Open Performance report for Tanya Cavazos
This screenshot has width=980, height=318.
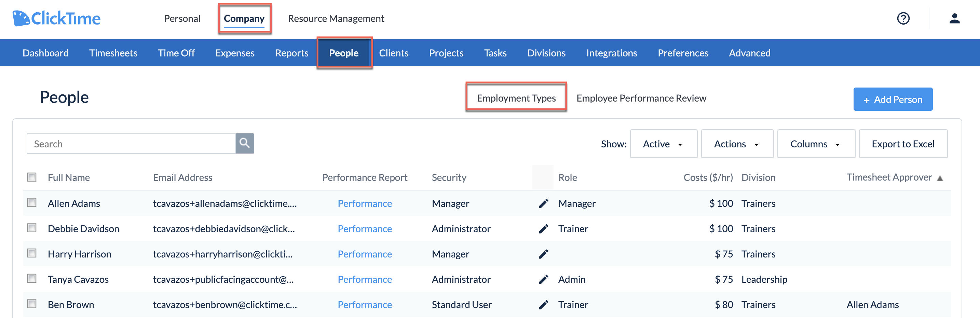pos(365,279)
